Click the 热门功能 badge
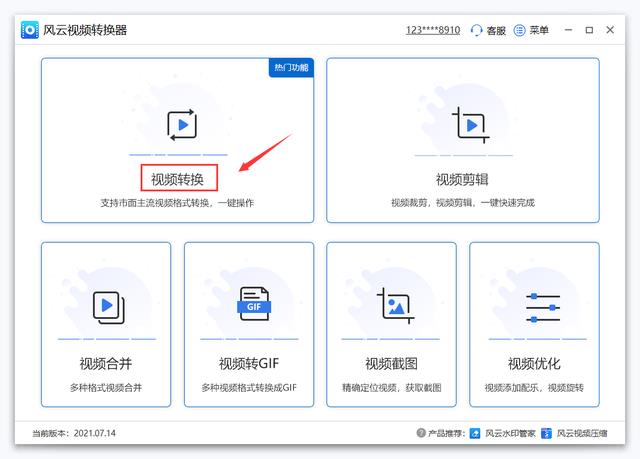 click(291, 67)
